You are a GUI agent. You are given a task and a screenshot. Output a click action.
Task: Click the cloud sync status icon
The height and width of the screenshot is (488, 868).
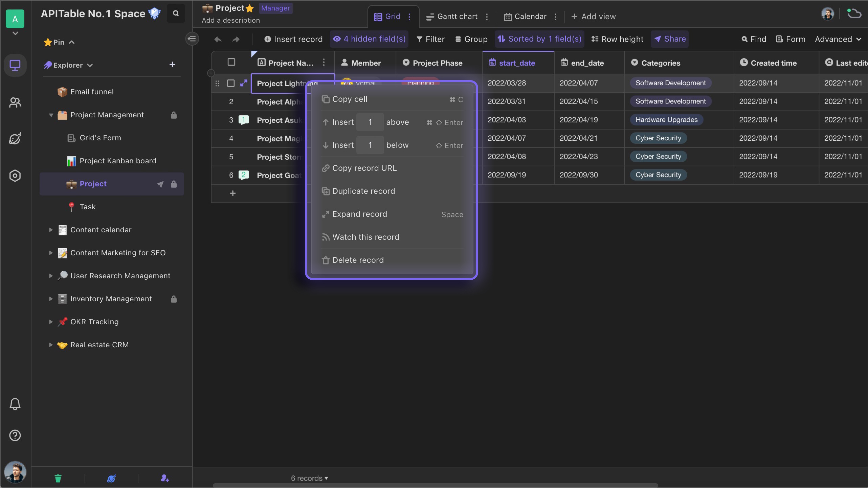click(x=854, y=14)
